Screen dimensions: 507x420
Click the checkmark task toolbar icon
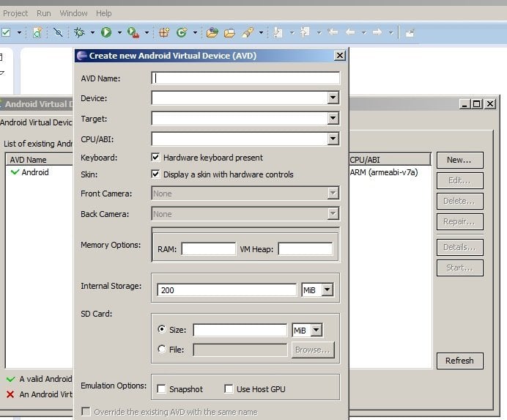point(6,32)
